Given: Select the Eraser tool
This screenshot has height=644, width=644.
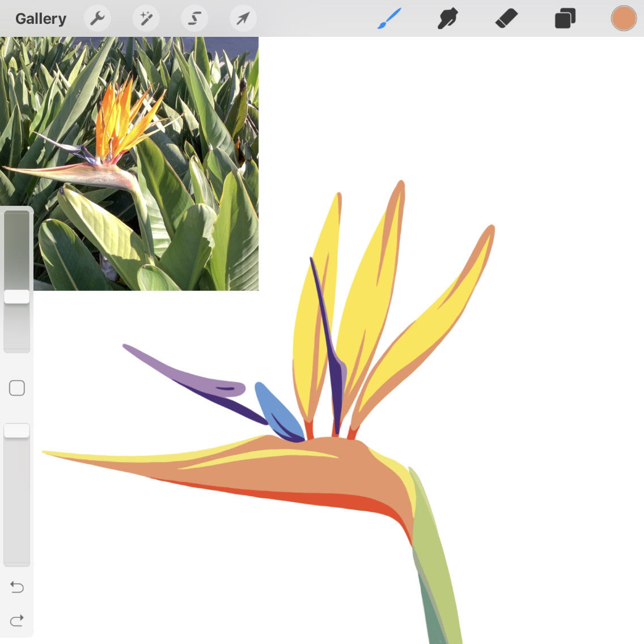Looking at the screenshot, I should (506, 19).
